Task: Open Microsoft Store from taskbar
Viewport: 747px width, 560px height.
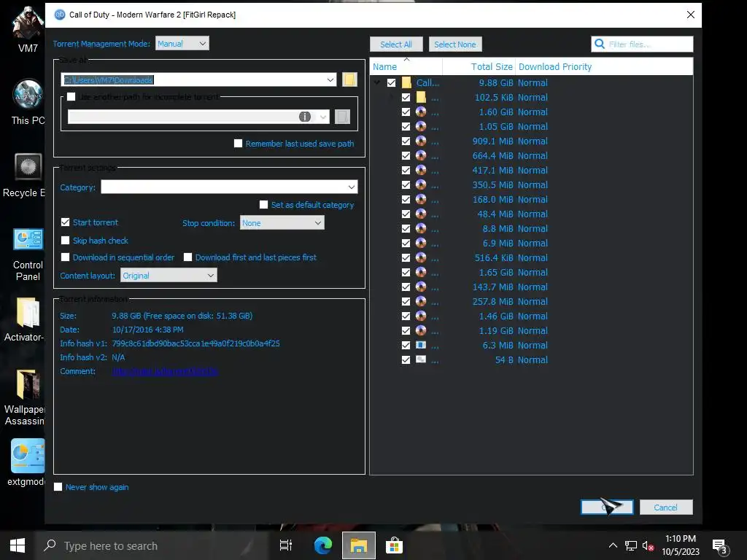Action: (395, 545)
